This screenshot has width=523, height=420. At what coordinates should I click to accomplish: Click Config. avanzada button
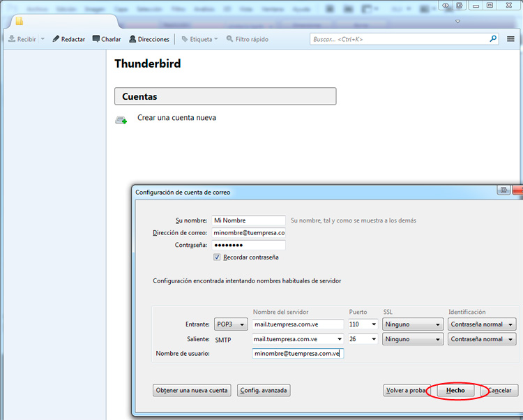click(264, 391)
